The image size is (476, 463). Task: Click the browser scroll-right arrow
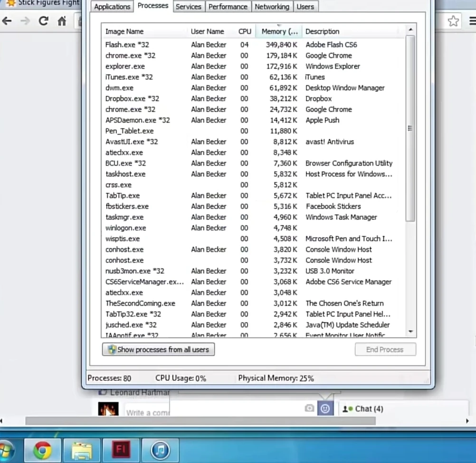(x=467, y=421)
